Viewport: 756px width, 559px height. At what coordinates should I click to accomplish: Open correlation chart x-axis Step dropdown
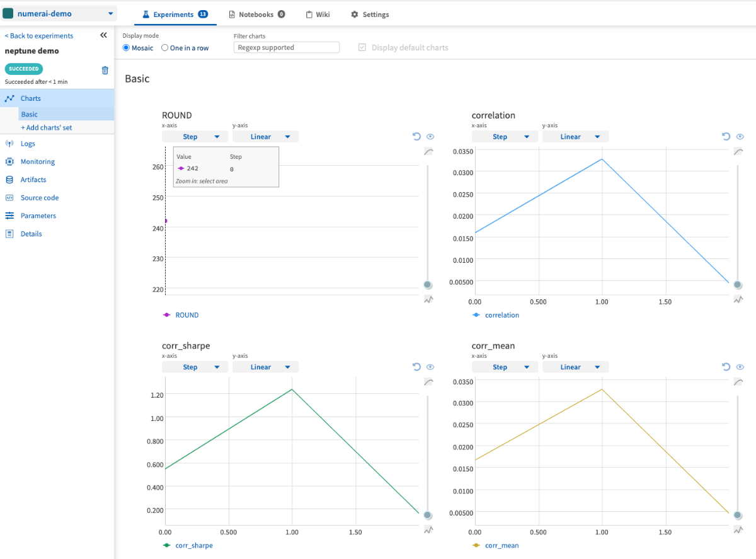click(x=505, y=137)
